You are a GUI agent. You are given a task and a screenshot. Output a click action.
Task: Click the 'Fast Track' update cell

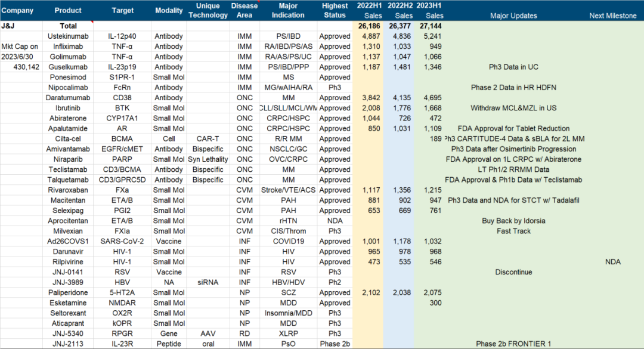(513, 231)
